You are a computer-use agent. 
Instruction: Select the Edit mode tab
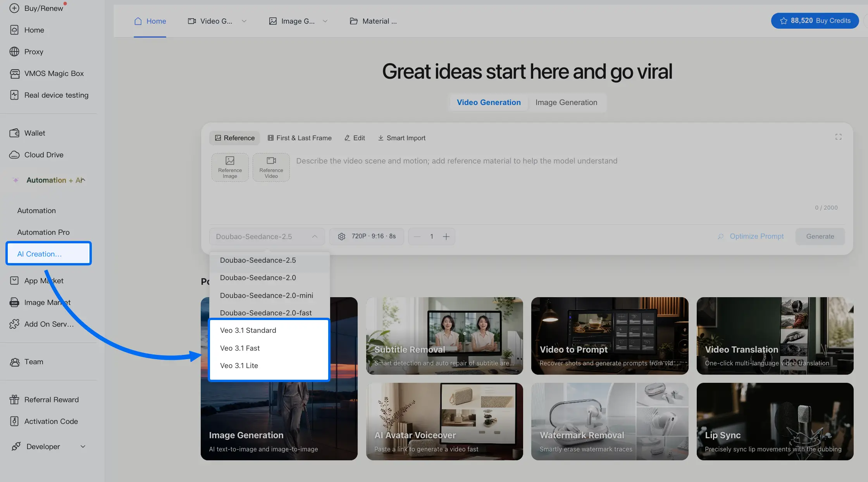[355, 138]
